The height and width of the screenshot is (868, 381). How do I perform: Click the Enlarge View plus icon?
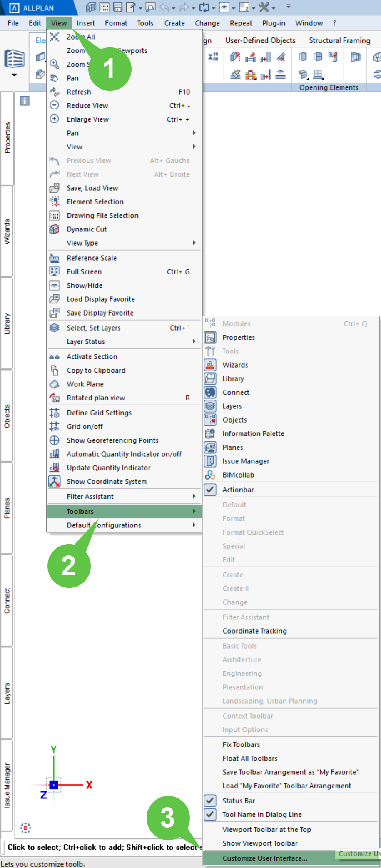[55, 119]
